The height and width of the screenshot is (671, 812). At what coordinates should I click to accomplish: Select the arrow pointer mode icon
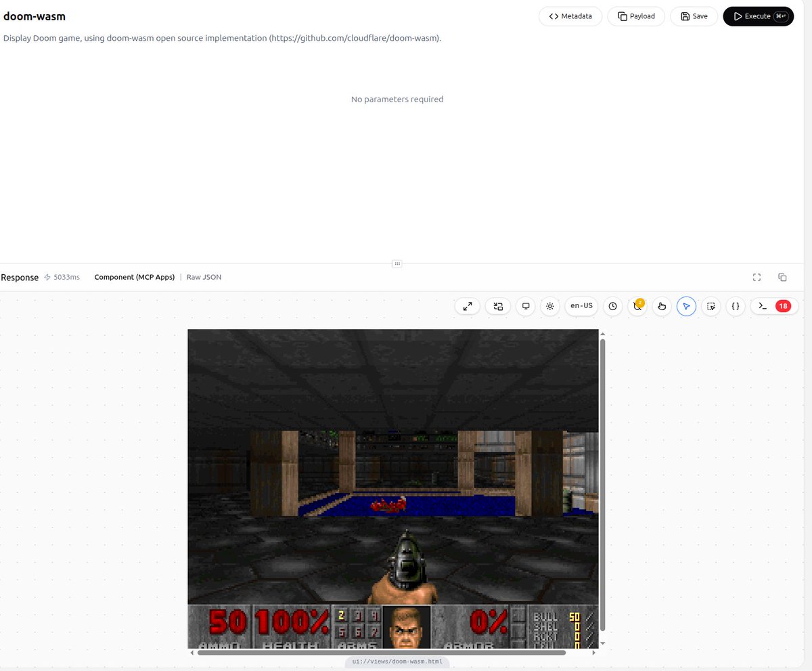686,306
